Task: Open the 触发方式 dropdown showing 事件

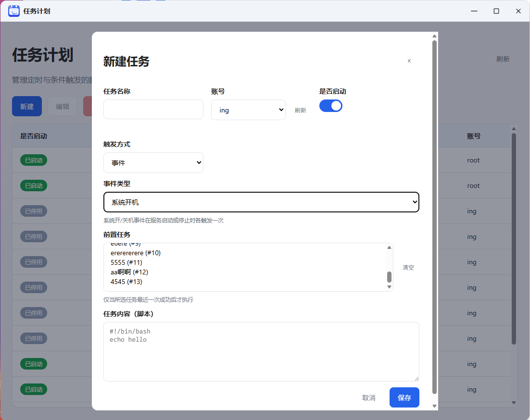Action: [x=153, y=162]
